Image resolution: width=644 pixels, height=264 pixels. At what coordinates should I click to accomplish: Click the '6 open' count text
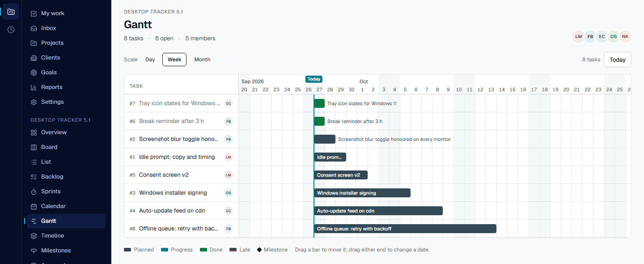click(164, 38)
